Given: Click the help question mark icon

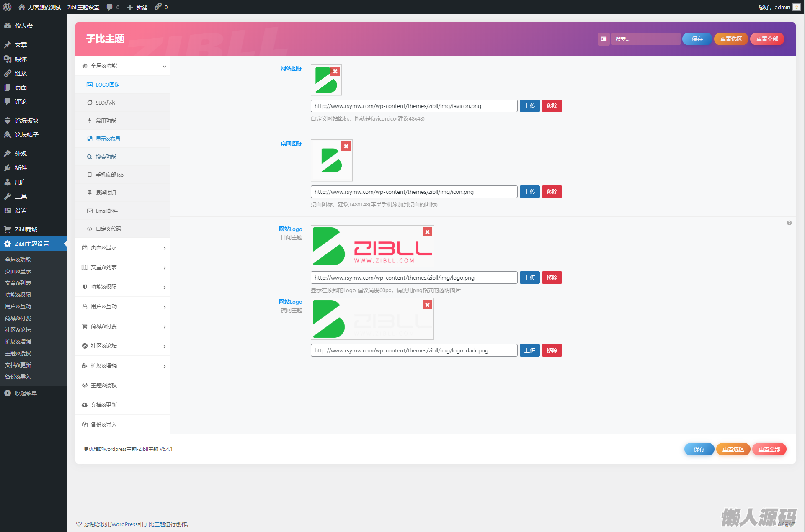Looking at the screenshot, I should pyautogui.click(x=789, y=223).
